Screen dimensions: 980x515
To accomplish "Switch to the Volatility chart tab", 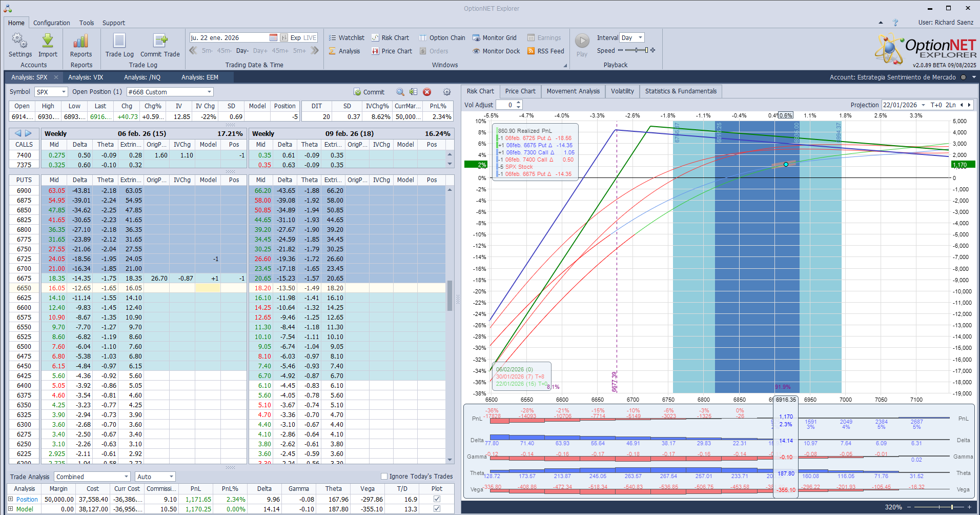I will click(622, 91).
